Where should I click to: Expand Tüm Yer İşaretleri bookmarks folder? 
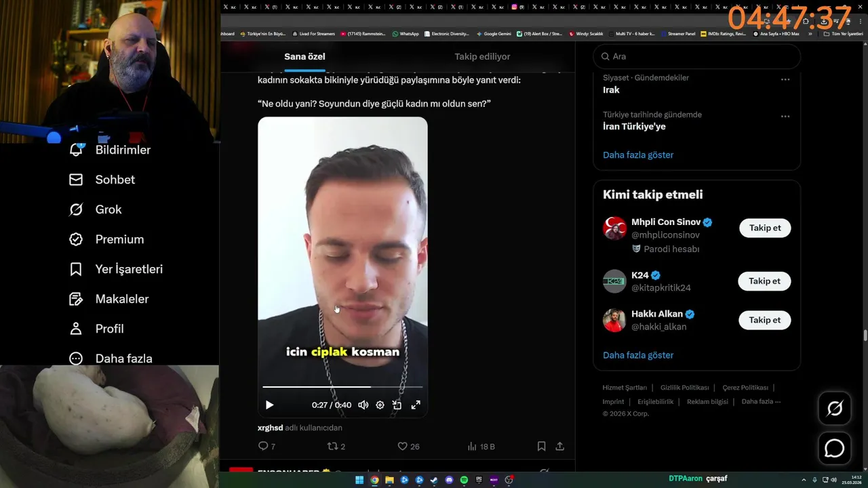coord(844,33)
